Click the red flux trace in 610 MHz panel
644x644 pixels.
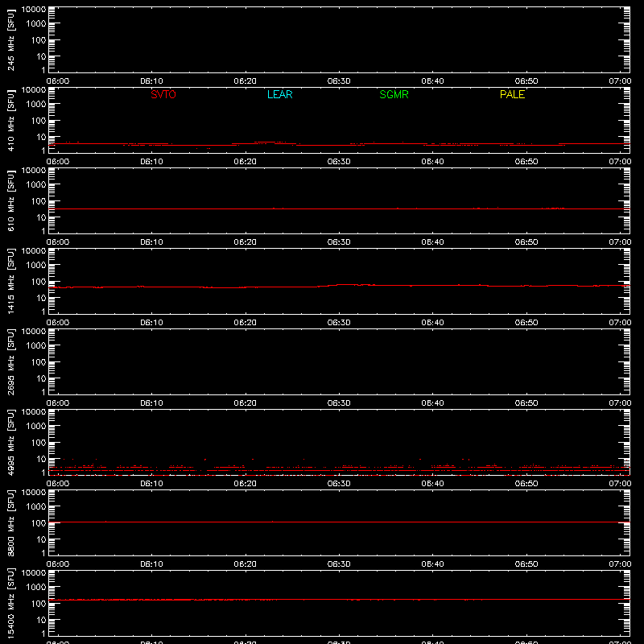pyautogui.click(x=339, y=208)
